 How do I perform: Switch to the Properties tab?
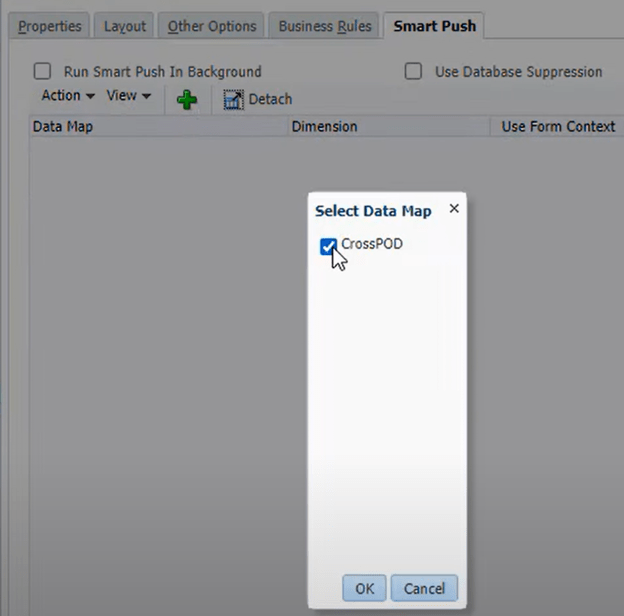point(50,26)
